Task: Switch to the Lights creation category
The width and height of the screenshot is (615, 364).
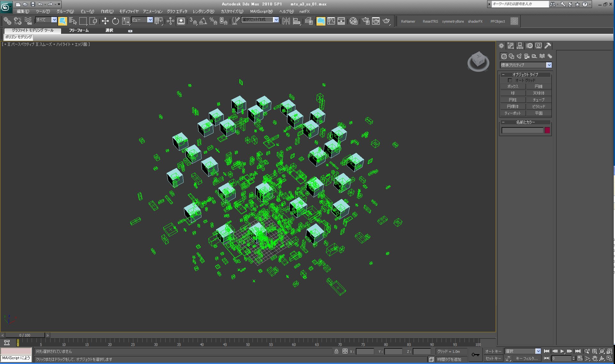Action: [x=519, y=56]
